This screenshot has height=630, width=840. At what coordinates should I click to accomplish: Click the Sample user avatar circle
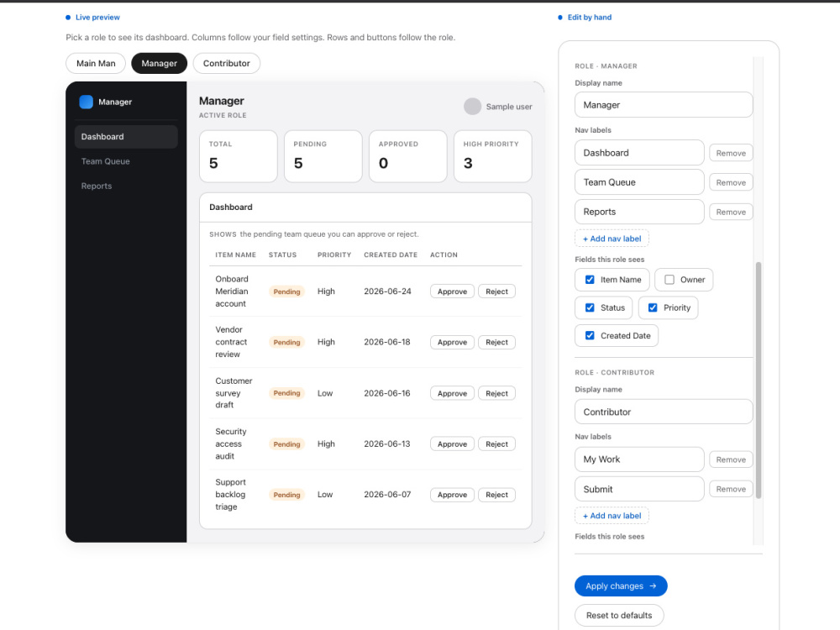[x=472, y=107]
